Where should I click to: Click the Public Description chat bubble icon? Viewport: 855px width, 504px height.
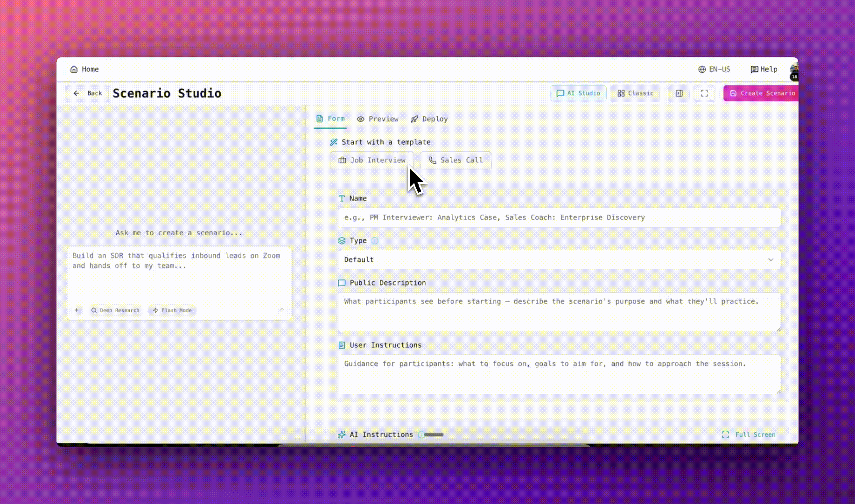[x=342, y=283]
